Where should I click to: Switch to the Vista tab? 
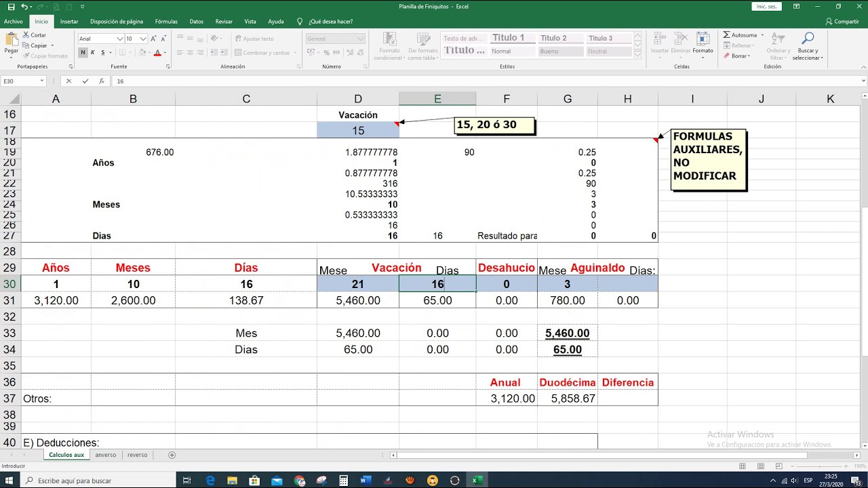pyautogui.click(x=250, y=21)
